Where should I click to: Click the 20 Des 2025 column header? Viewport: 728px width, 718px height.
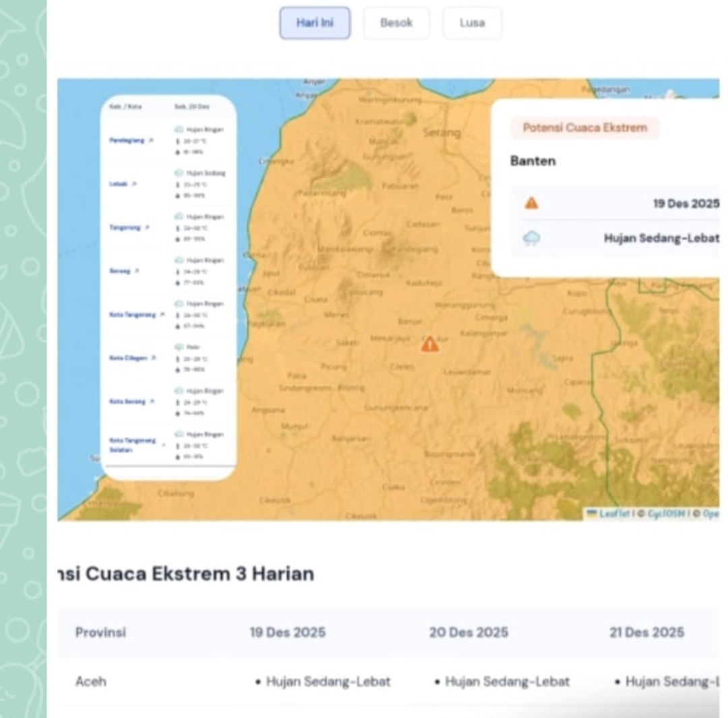point(468,632)
